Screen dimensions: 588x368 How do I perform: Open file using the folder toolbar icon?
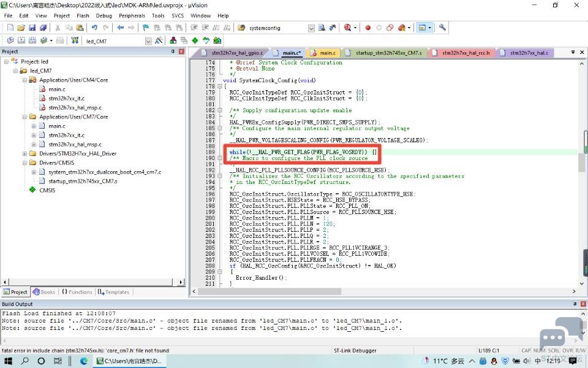coord(21,28)
